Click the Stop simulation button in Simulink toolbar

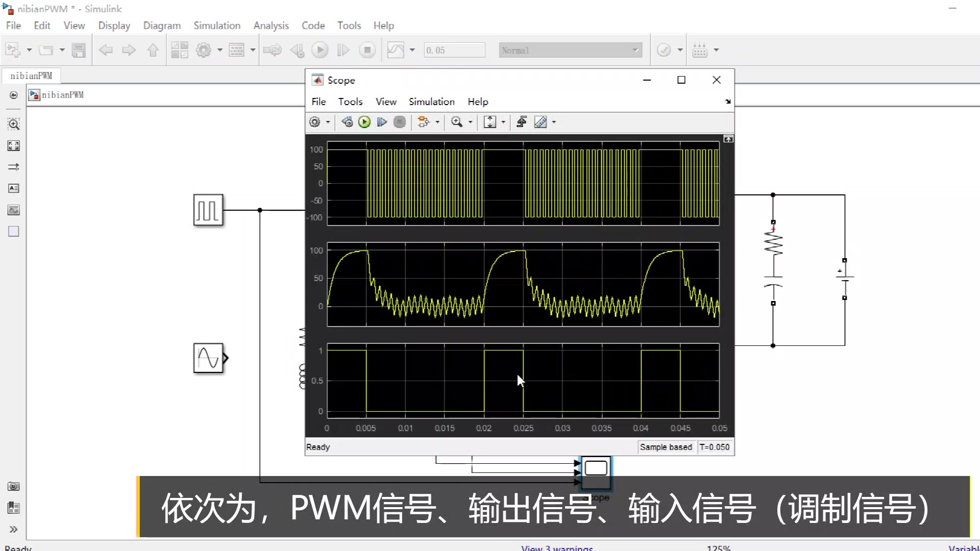click(x=367, y=49)
